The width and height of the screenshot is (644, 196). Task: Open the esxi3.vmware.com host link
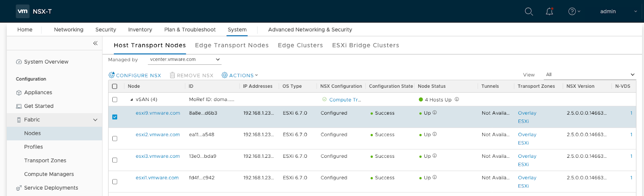[x=157, y=156]
